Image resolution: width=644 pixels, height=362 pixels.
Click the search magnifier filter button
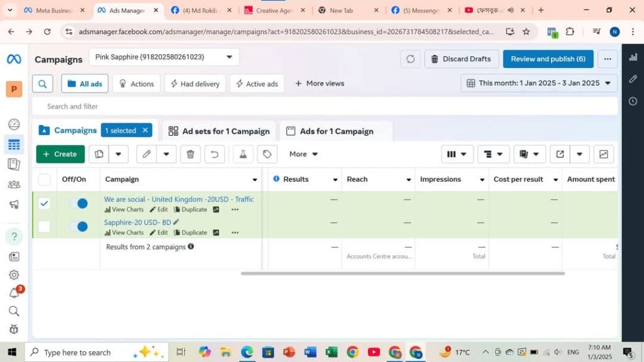click(x=42, y=84)
